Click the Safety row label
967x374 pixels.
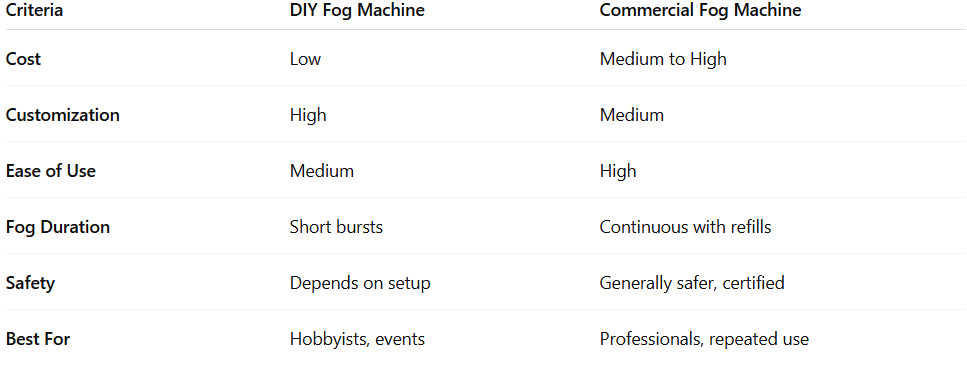tap(30, 283)
